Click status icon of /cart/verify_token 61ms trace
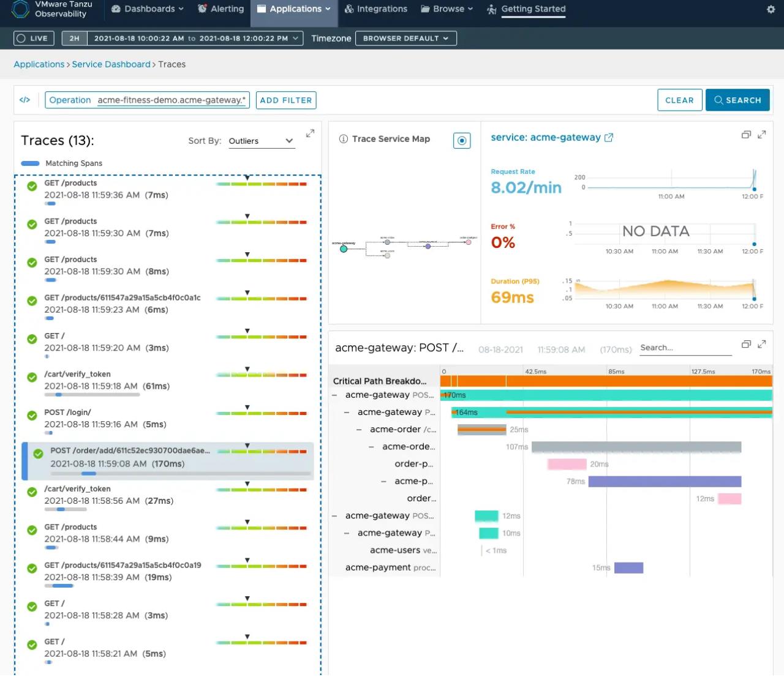 32,378
